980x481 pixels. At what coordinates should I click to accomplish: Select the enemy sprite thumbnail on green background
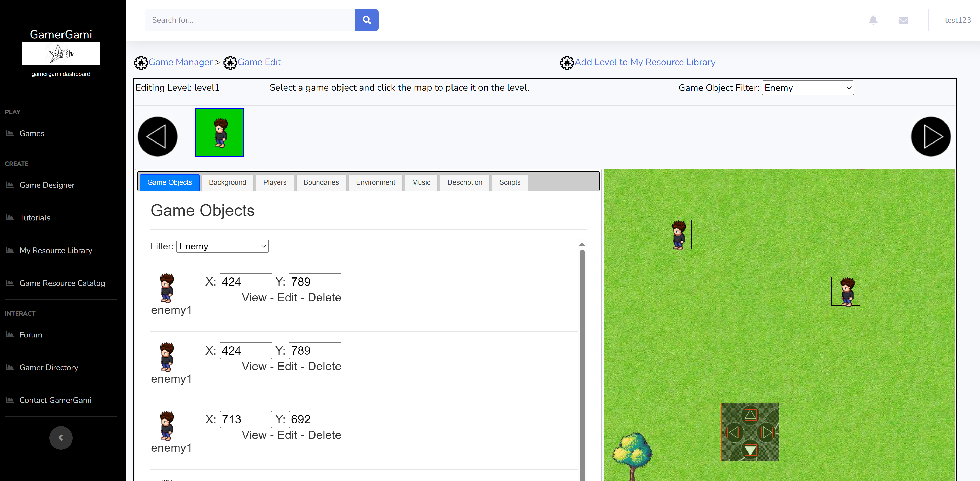coord(220,132)
